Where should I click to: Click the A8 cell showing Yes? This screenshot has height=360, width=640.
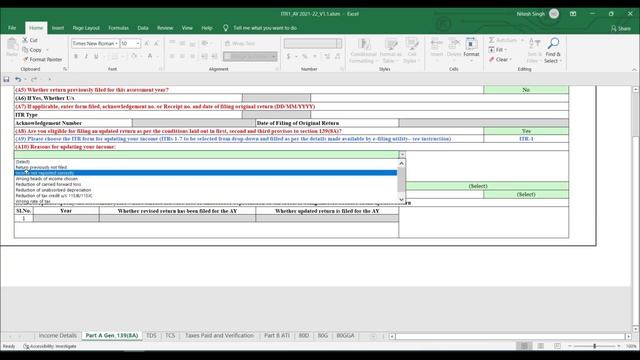pyautogui.click(x=526, y=131)
